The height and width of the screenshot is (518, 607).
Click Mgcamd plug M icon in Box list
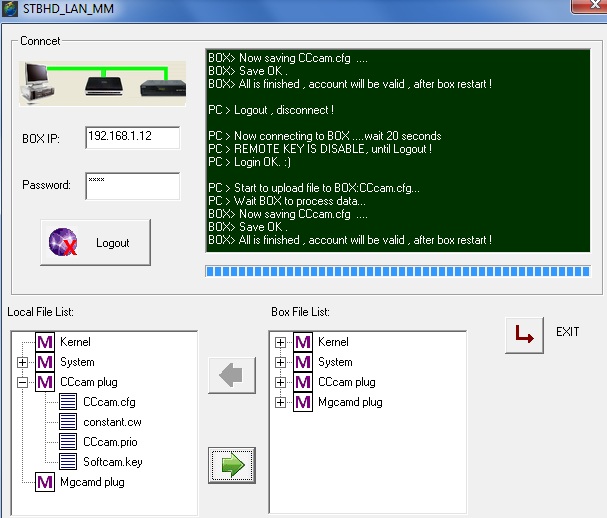[303, 402]
